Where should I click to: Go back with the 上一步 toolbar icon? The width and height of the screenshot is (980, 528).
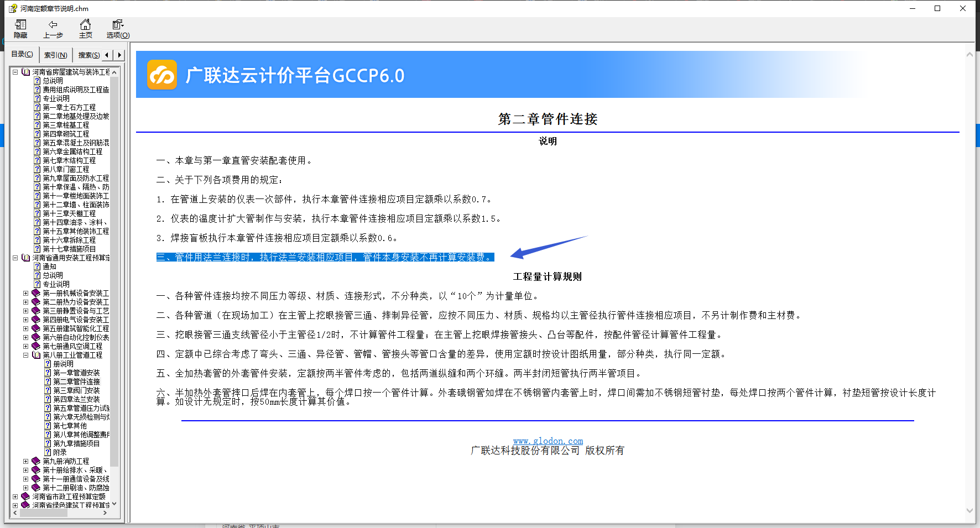point(53,24)
